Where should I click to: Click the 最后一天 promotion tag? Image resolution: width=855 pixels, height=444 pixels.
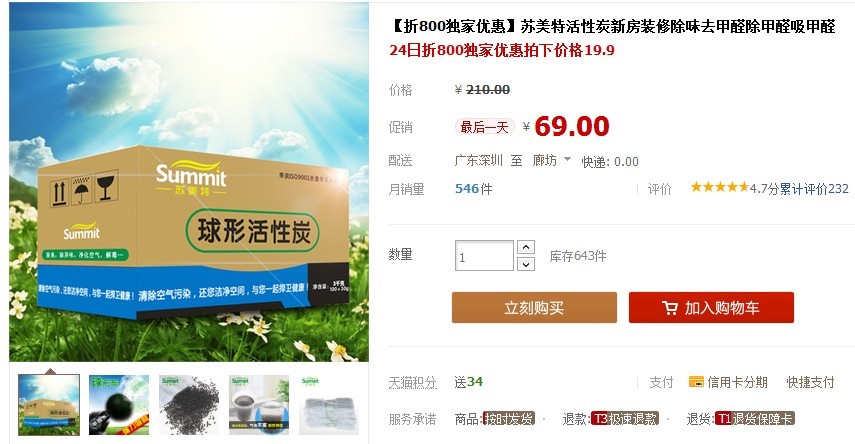484,127
